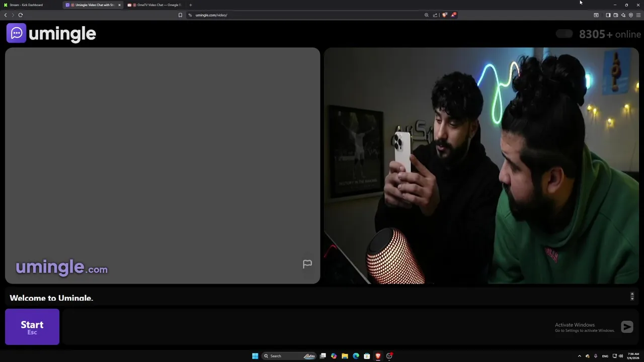Viewport: 644px width, 362px height.
Task: Open Microsoft Edge from the taskbar
Action: (356, 356)
